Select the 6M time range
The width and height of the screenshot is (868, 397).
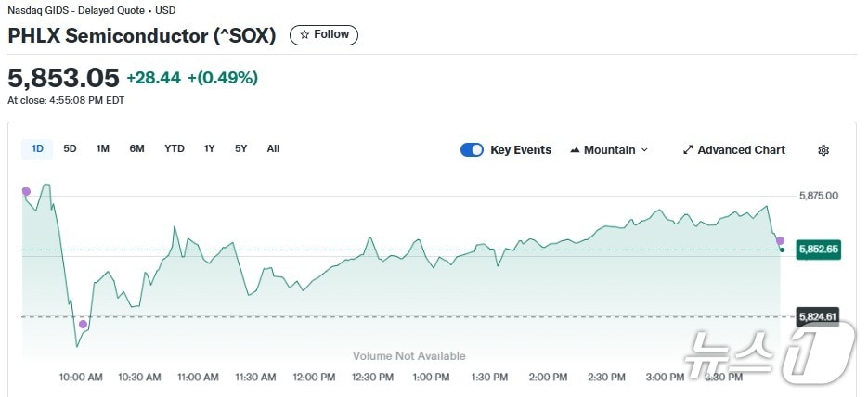click(136, 148)
